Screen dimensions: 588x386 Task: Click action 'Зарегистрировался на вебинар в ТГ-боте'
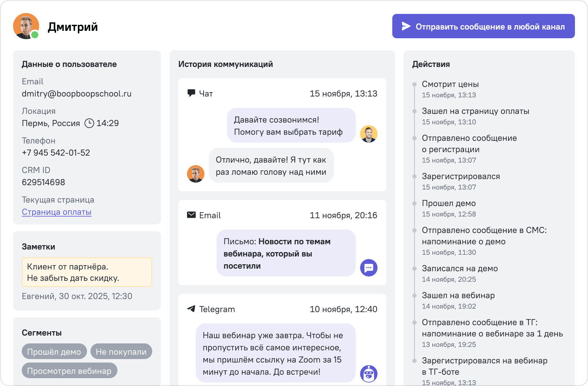[484, 366]
